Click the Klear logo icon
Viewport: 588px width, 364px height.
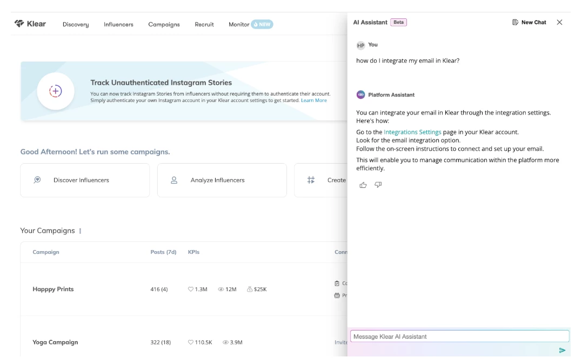(x=19, y=24)
